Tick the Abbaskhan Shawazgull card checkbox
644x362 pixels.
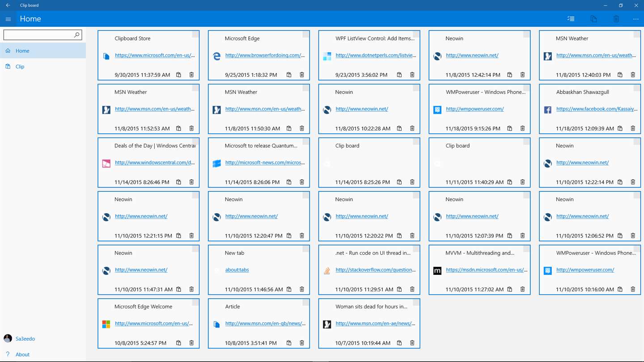click(x=637, y=88)
